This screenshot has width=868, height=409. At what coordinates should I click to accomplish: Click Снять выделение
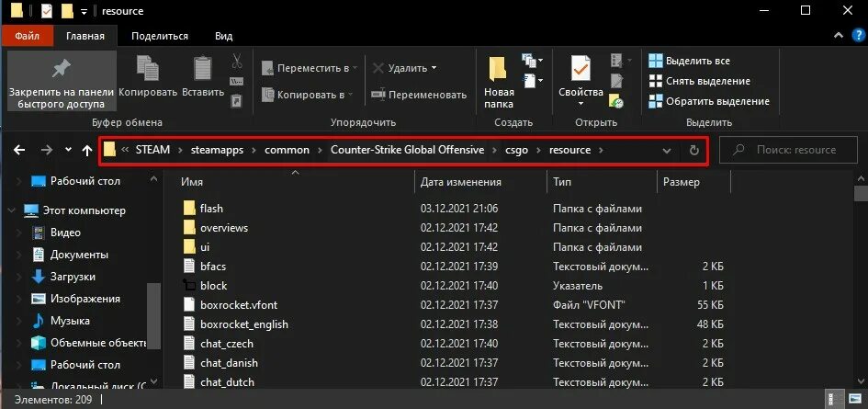coord(700,81)
